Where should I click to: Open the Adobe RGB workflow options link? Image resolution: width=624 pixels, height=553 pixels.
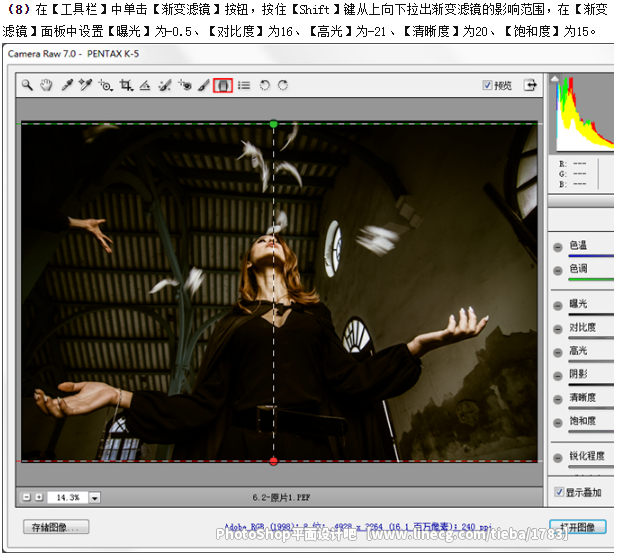point(358,527)
